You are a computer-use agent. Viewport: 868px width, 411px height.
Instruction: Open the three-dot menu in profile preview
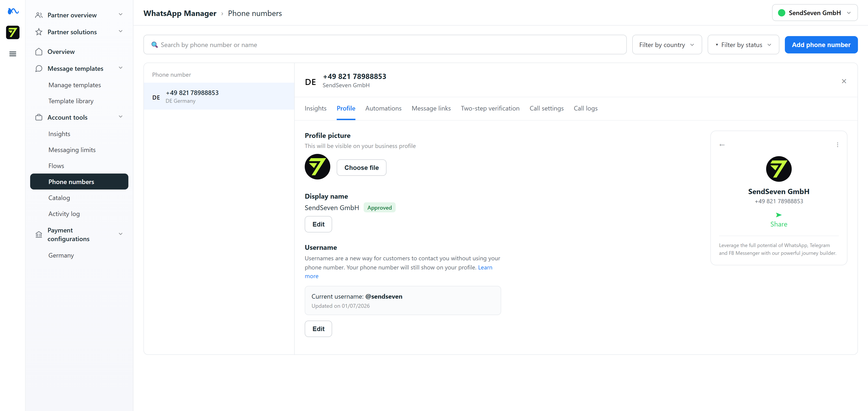click(x=837, y=145)
